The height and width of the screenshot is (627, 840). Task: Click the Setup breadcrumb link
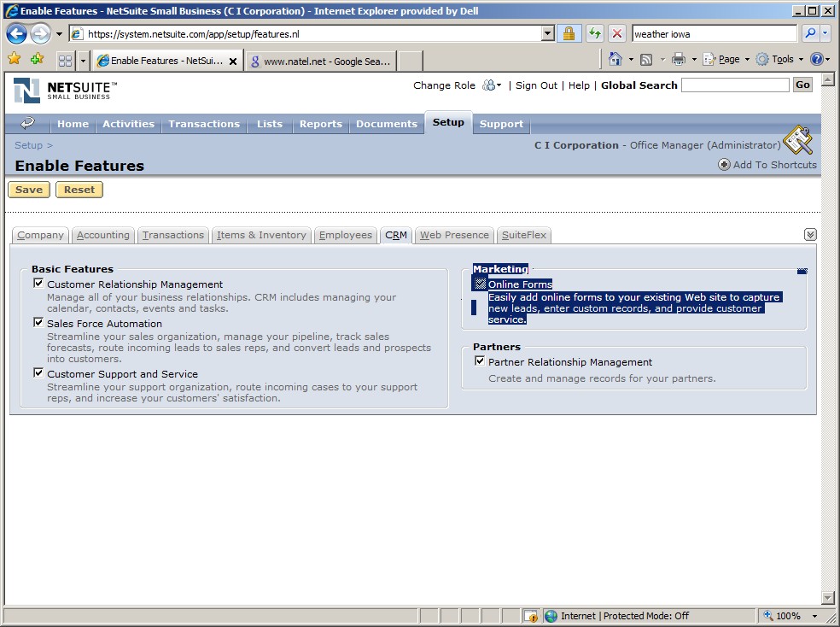point(28,145)
